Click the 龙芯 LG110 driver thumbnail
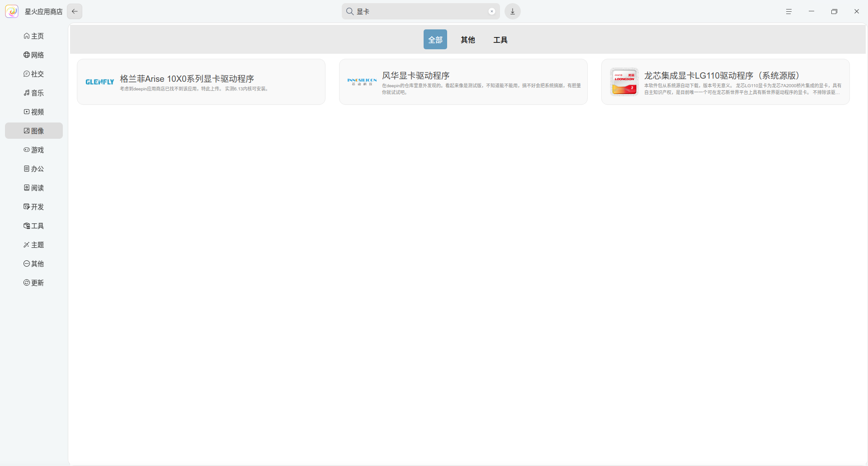This screenshot has height=466, width=868. [x=624, y=82]
